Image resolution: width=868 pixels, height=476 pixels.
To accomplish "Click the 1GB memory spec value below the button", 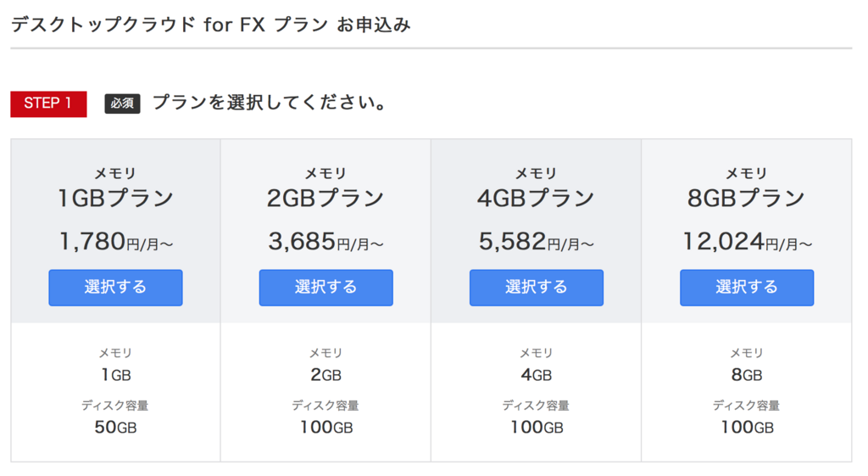I will tap(115, 374).
